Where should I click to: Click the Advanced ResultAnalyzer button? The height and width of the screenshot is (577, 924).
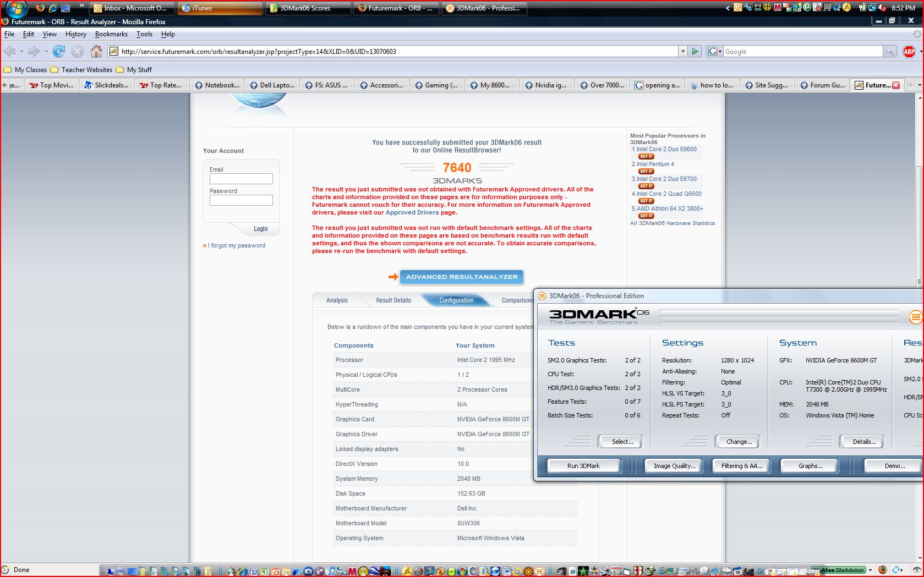[x=462, y=277]
